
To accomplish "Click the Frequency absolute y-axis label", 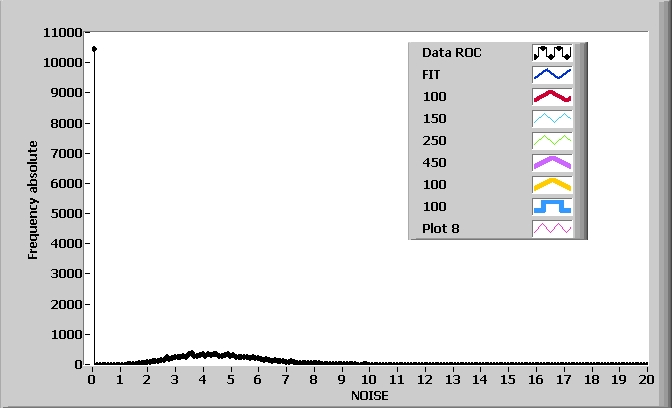I will pyautogui.click(x=32, y=200).
